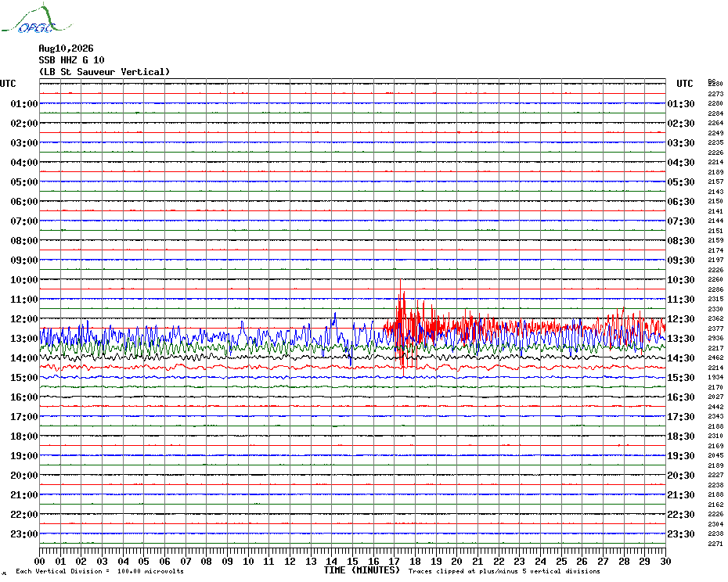Click the DC offset value 2271
This screenshot has height=582, width=728.
pos(715,544)
